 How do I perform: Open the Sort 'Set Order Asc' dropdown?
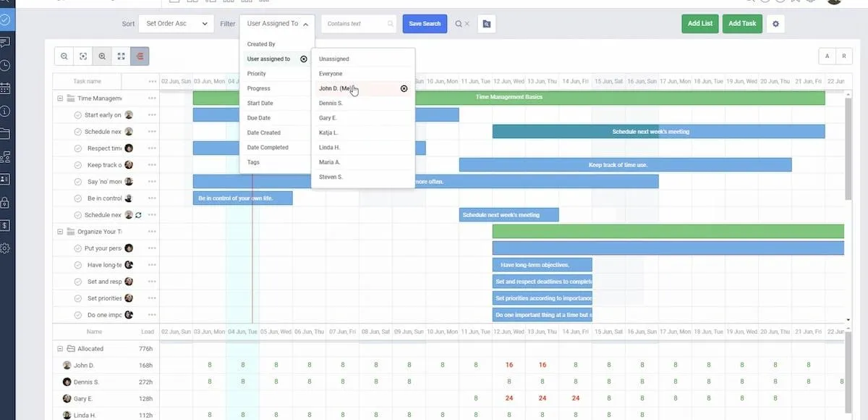(176, 24)
